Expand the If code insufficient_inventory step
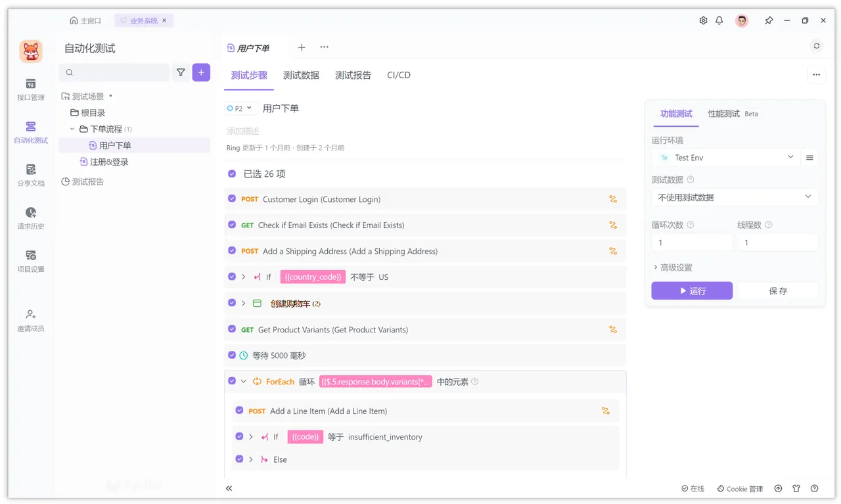The height and width of the screenshot is (504, 841). pyautogui.click(x=251, y=437)
